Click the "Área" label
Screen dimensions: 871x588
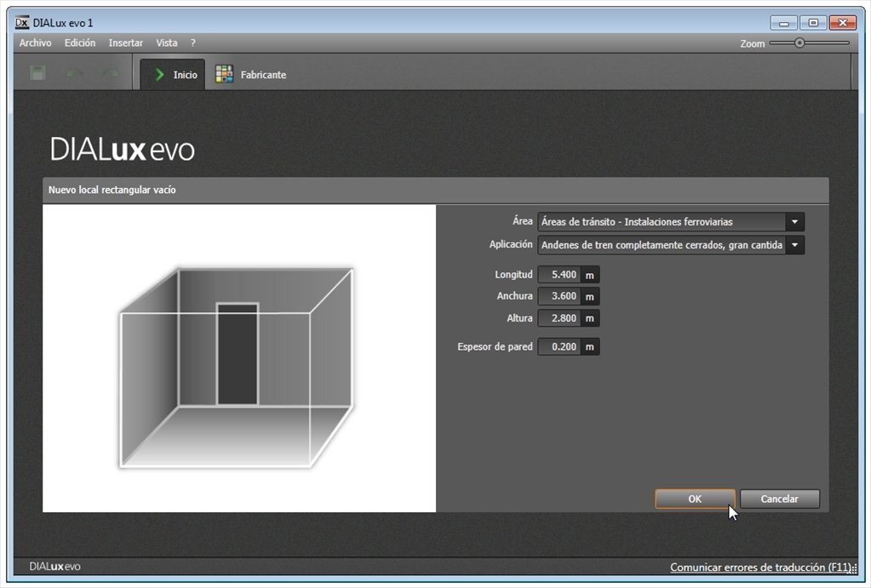(x=522, y=221)
